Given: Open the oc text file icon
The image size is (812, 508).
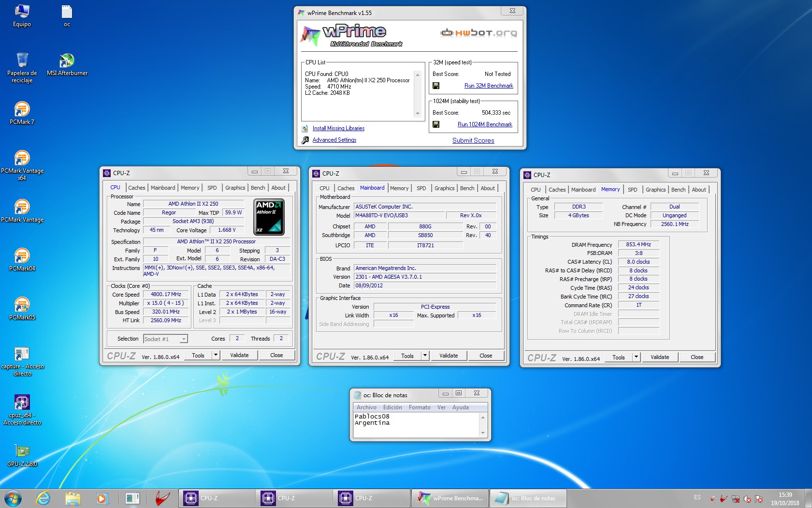Looking at the screenshot, I should pyautogui.click(x=67, y=15).
